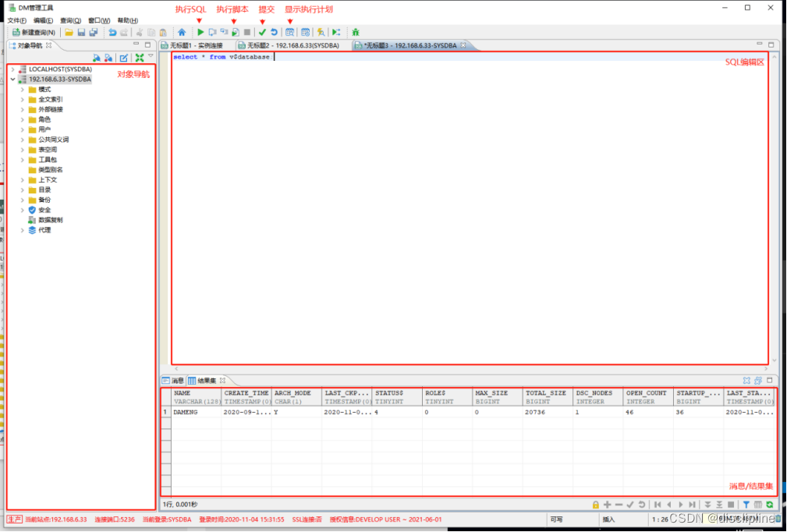
Task: Select the 结果集 result set tab
Action: [x=203, y=381]
